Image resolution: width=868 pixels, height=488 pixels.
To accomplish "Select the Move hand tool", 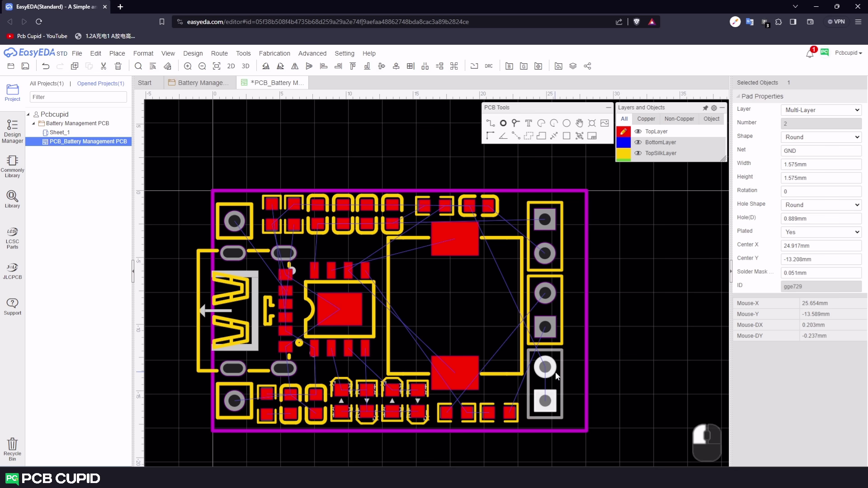I will (579, 123).
